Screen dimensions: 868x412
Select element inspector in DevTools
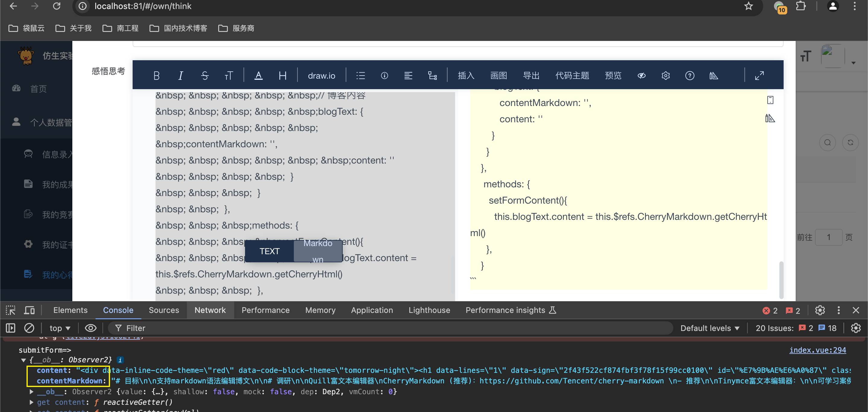click(x=11, y=310)
